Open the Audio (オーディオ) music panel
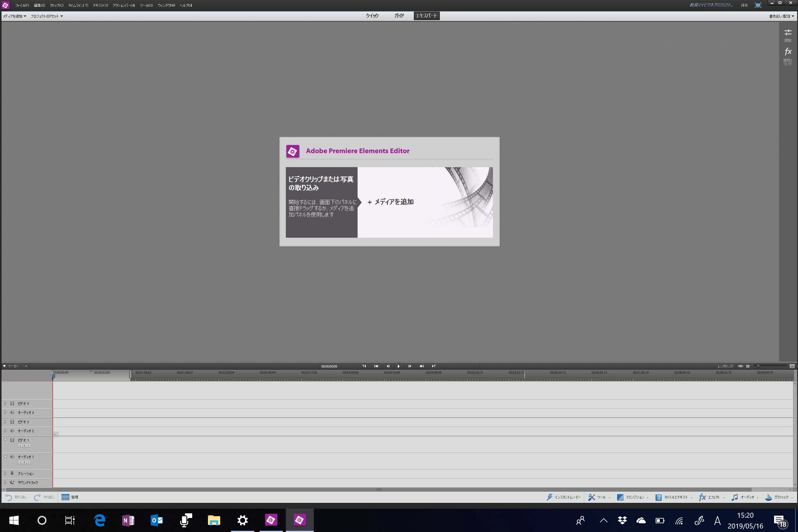This screenshot has height=532, width=798. (743, 497)
